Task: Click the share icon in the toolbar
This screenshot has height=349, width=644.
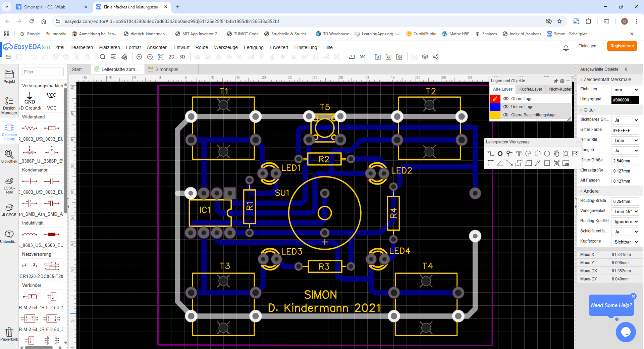Action: tap(436, 57)
